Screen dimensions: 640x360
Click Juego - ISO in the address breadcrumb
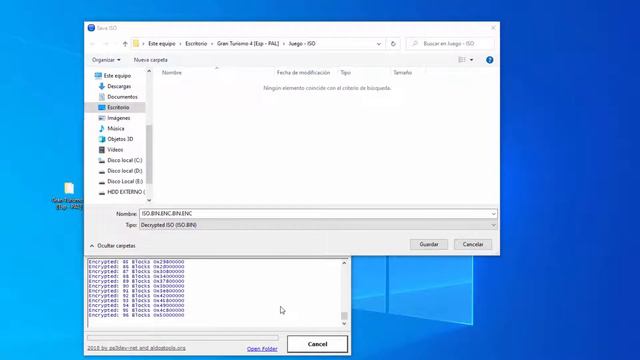click(x=302, y=44)
